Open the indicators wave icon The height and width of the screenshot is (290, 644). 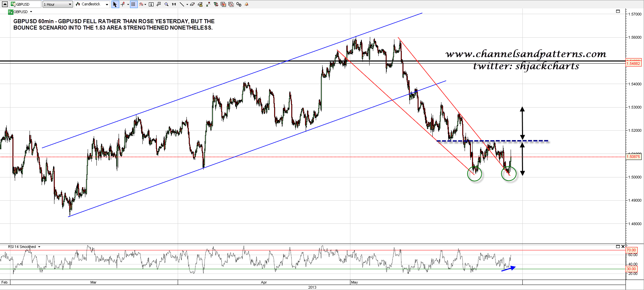tap(141, 4)
